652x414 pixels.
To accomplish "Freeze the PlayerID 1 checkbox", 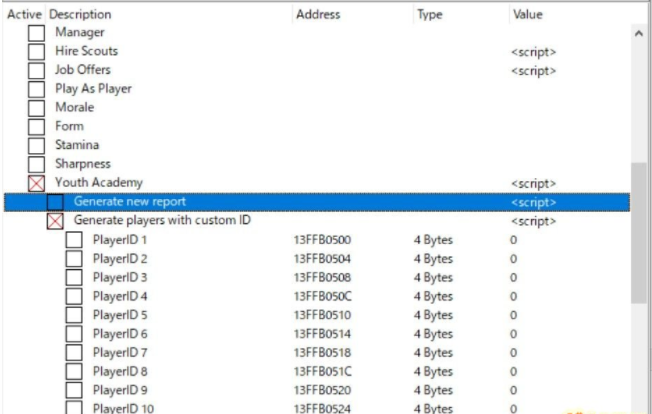I will coord(74,240).
